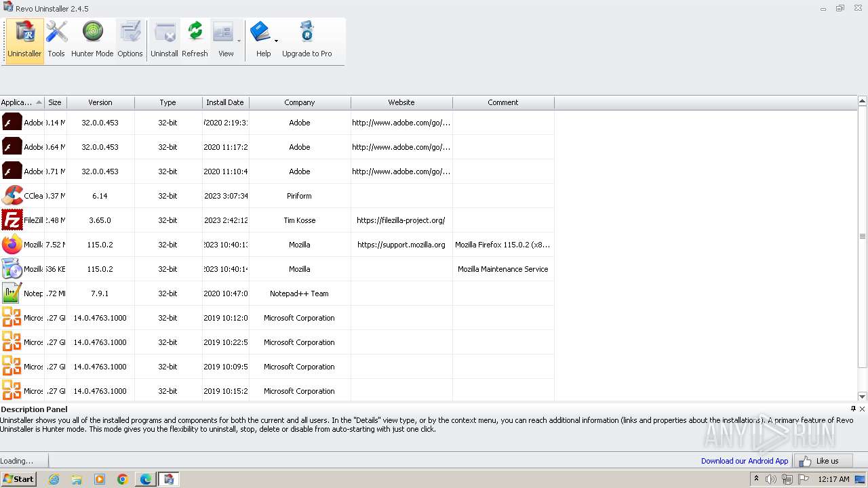
Task: Open the Uninstaller toolbar button
Action: point(24,41)
